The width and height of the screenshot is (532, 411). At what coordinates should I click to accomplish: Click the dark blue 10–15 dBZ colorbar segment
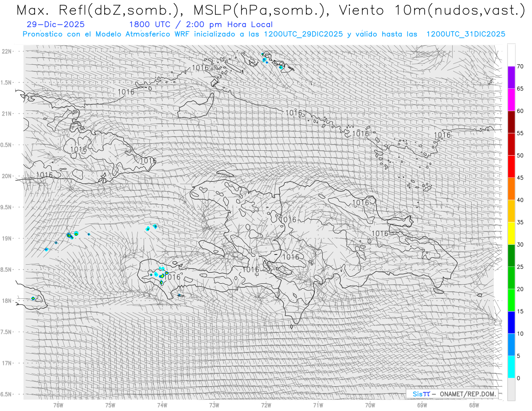click(511, 322)
